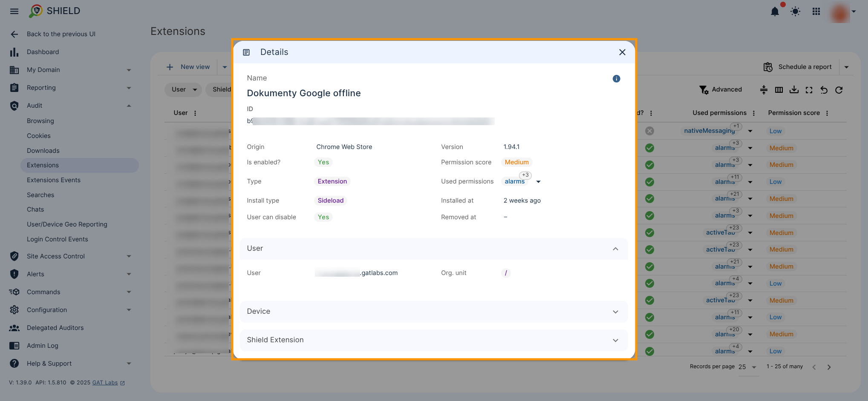Click Medium permission score chip in Details
The height and width of the screenshot is (401, 868).
(516, 162)
